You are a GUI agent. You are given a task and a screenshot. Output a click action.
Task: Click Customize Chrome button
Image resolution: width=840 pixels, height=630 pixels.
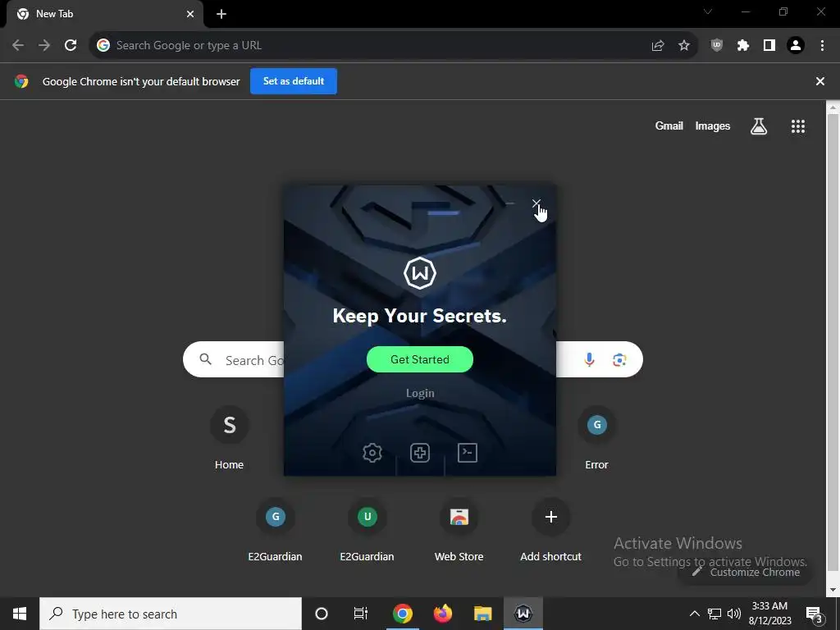click(745, 572)
